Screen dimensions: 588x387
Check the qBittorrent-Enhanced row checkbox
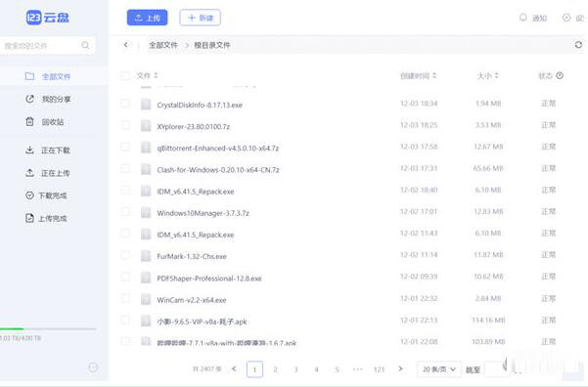click(x=125, y=147)
